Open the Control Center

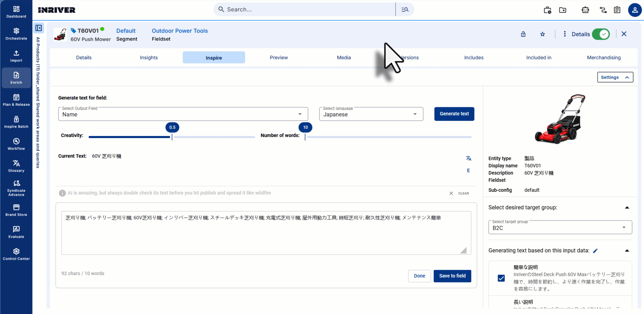click(16, 254)
